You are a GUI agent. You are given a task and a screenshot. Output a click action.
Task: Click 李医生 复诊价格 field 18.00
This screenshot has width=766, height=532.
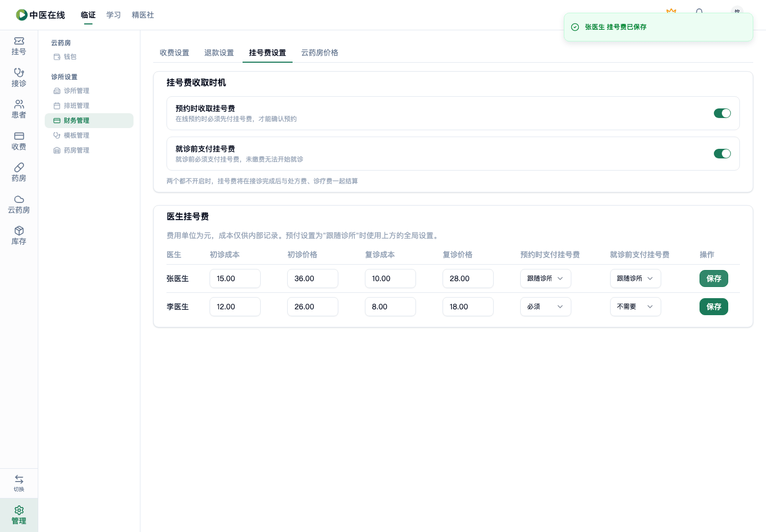(468, 307)
